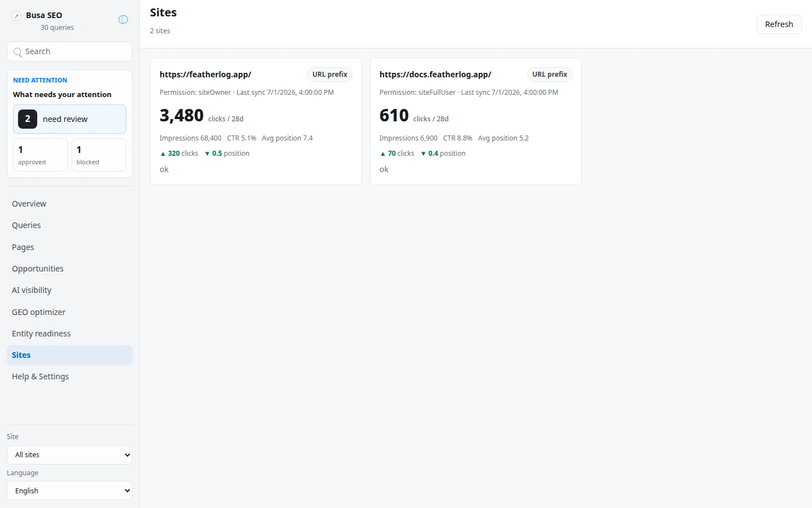
Task: Click the NEED ATTENTION label
Action: pyautogui.click(x=40, y=80)
